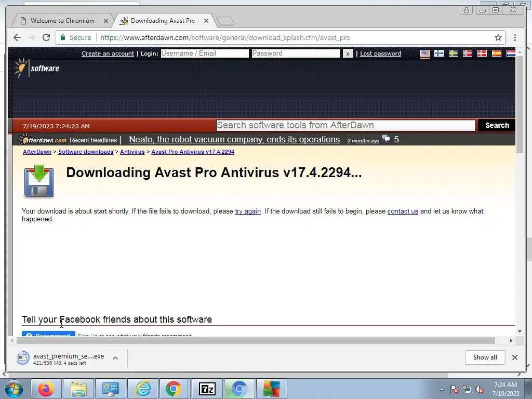Viewport: 532px width, 399px height.
Task: Reload the page with the refresh icon
Action: click(46, 37)
